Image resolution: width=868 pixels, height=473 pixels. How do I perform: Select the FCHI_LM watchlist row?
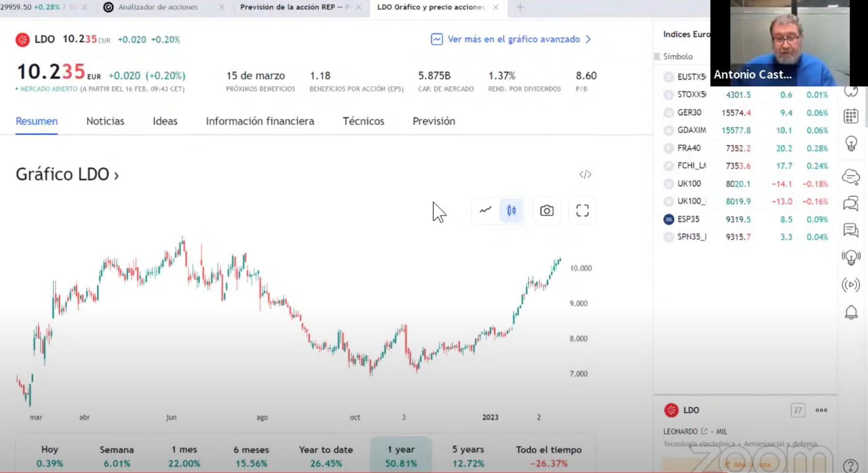pos(746,166)
